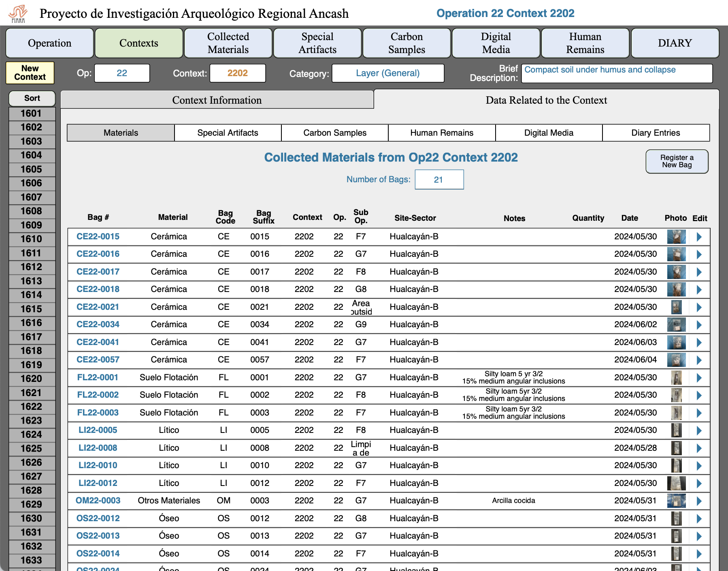Click the New Context button
Viewport: 728px width, 571px height.
pos(30,73)
